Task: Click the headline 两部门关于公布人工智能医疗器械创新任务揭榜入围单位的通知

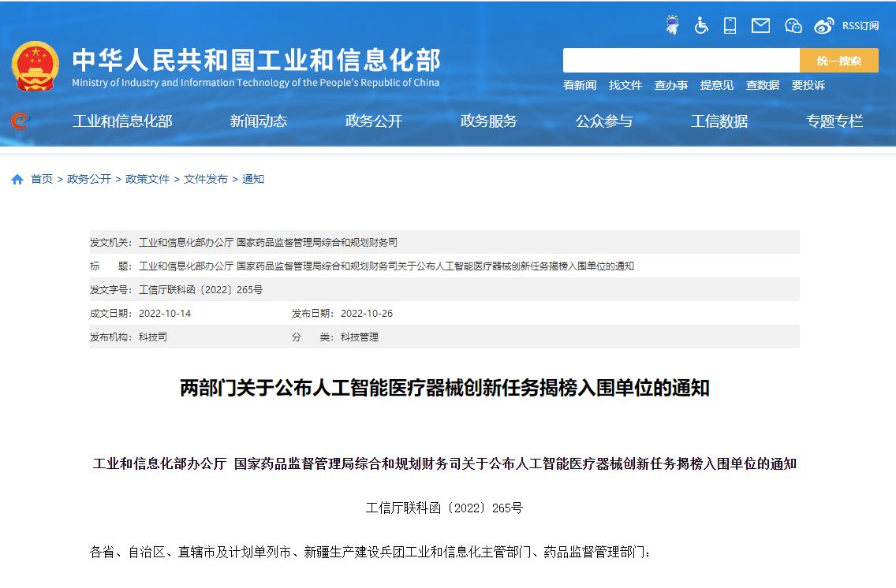Action: pos(445,389)
